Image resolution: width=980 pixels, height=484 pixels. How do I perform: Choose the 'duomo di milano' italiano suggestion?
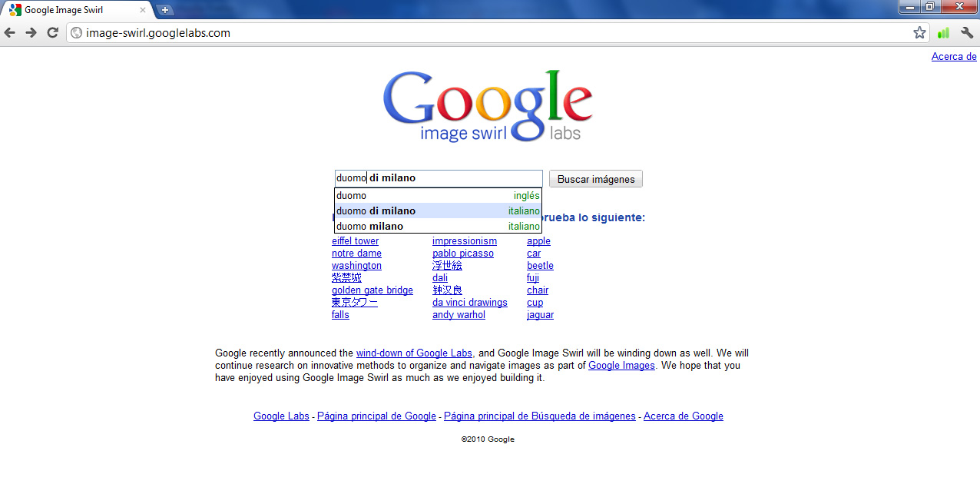point(438,211)
